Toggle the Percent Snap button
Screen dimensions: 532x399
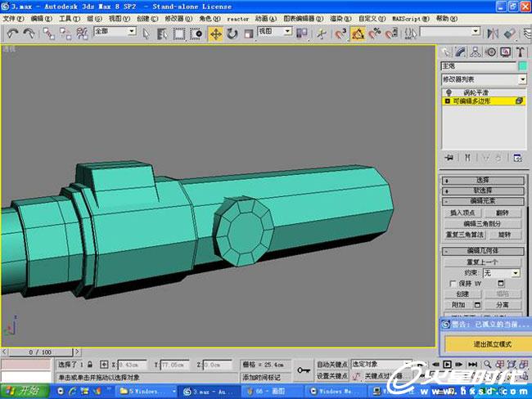374,34
